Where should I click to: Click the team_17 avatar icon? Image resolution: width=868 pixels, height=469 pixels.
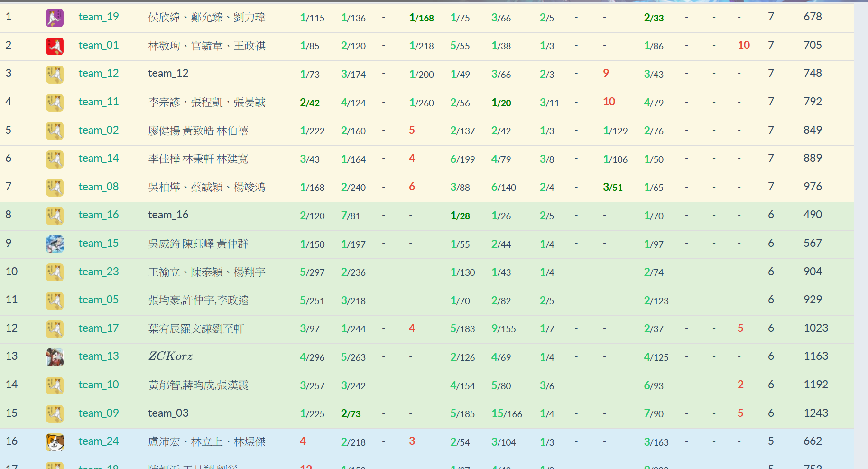[55, 329]
